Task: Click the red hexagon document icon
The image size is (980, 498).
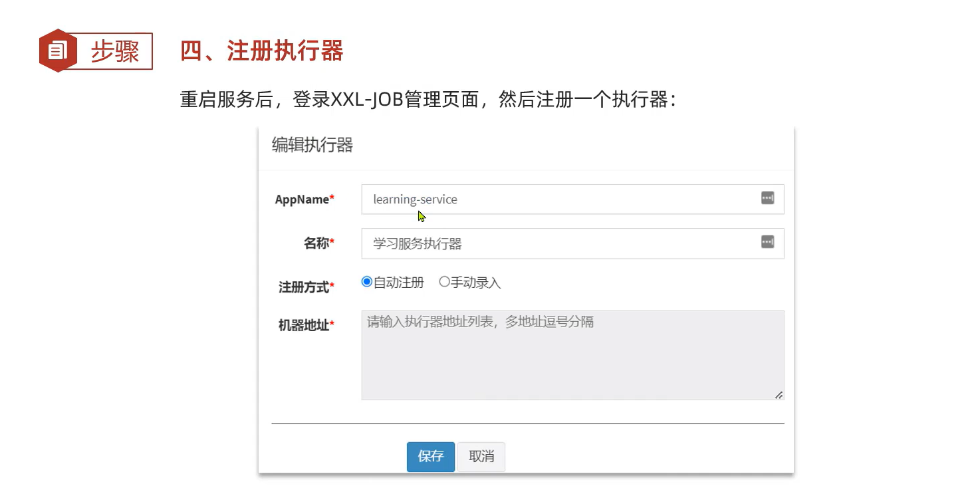Action: click(x=58, y=51)
